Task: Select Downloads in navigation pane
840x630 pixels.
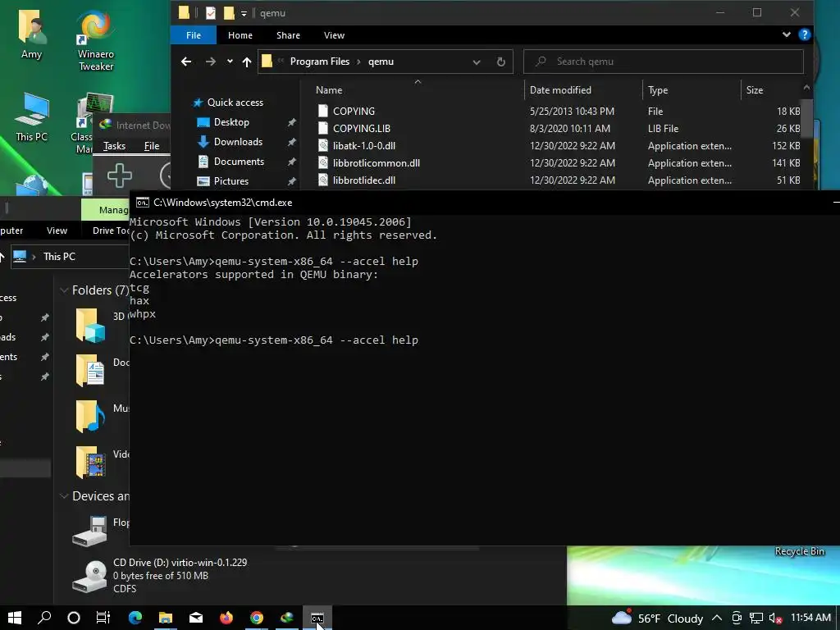Action: 238,142
